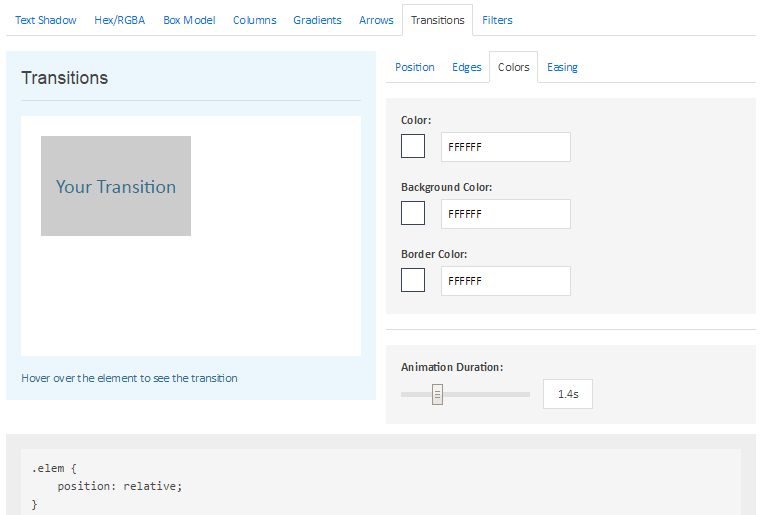Click the Animation Duration label
Image resolution: width=761 pixels, height=515 pixels.
452,367
